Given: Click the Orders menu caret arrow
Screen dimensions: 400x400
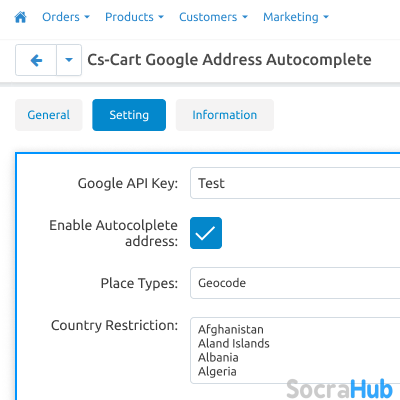Looking at the screenshot, I should (x=87, y=17).
